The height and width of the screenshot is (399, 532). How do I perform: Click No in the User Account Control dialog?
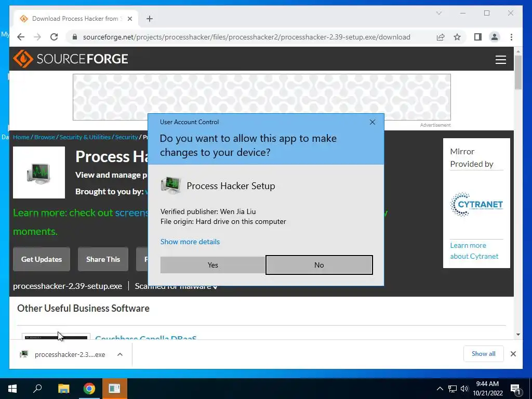[319, 265]
